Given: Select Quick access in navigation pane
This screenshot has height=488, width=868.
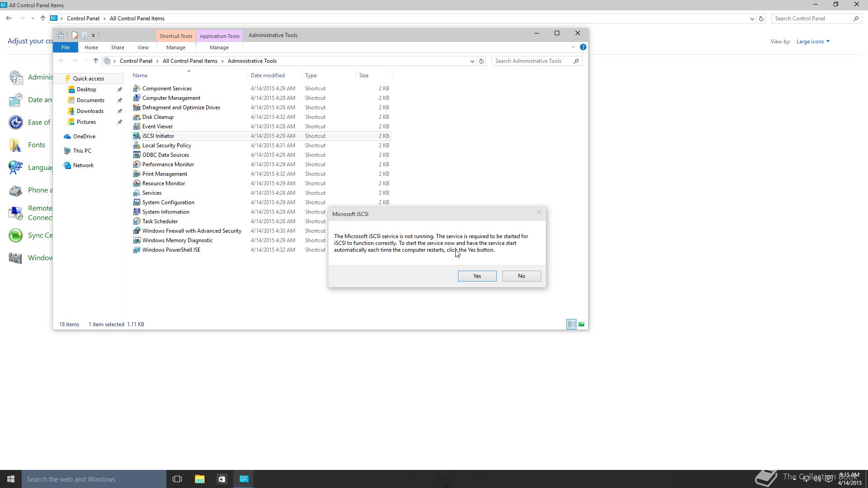Looking at the screenshot, I should click(x=89, y=79).
